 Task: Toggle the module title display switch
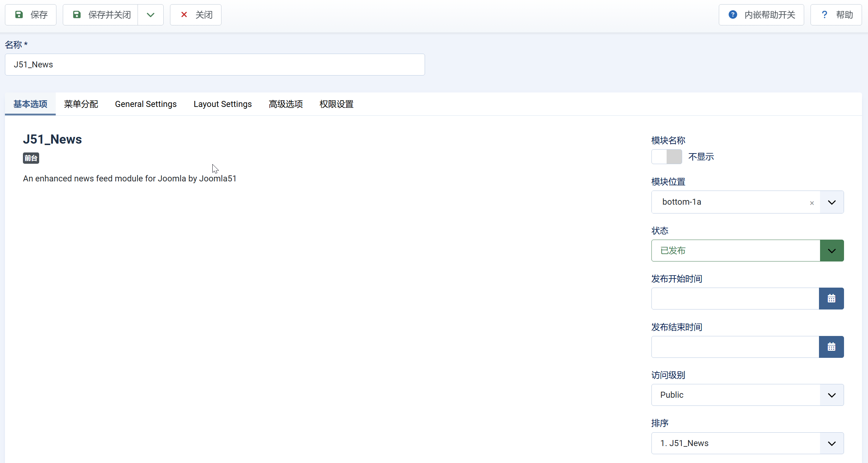coord(667,157)
